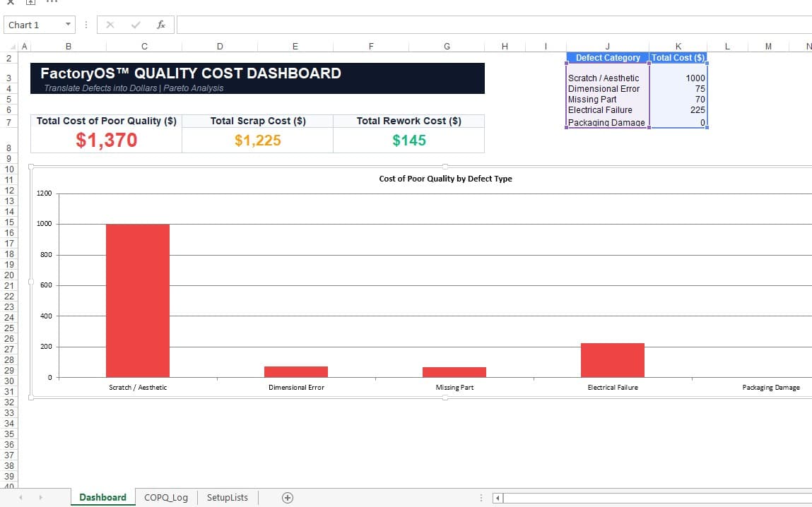812x507 pixels.
Task: Click the $1,225 scrap cost value
Action: coord(257,141)
